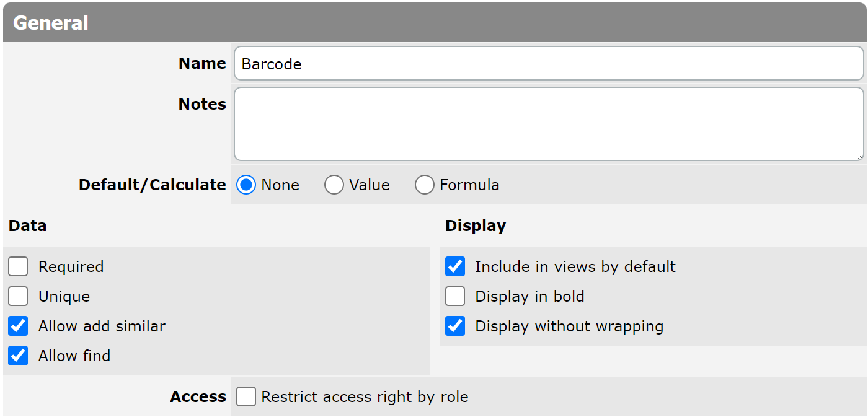The width and height of the screenshot is (868, 420).
Task: Click the Default/Calculate label
Action: 153,185
